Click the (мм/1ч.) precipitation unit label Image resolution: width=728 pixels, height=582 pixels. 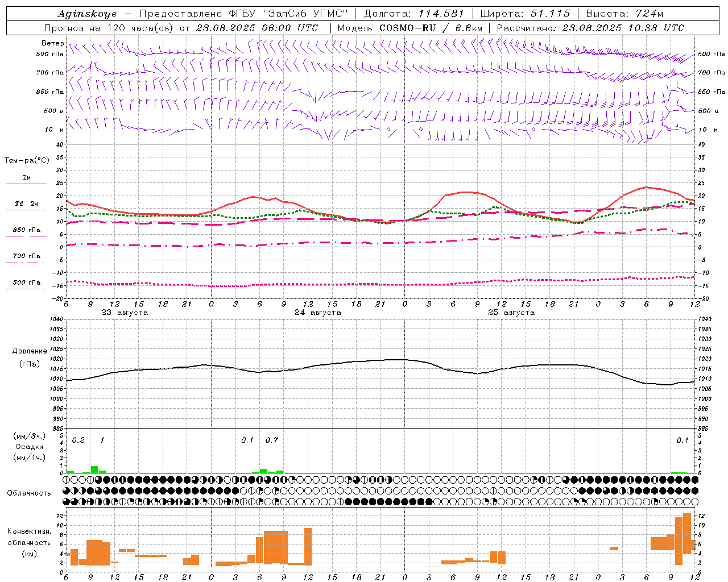pyautogui.click(x=30, y=458)
